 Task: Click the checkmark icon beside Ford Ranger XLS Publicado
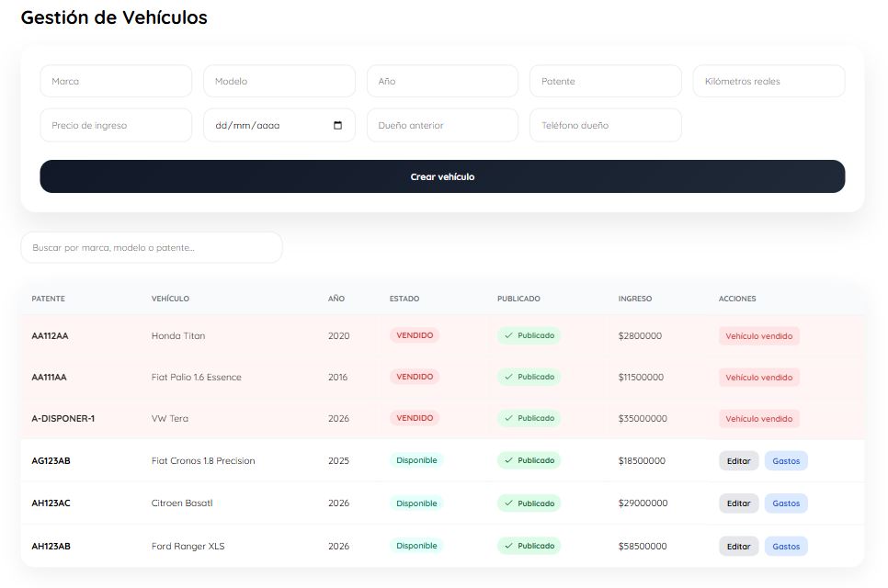pyautogui.click(x=509, y=546)
